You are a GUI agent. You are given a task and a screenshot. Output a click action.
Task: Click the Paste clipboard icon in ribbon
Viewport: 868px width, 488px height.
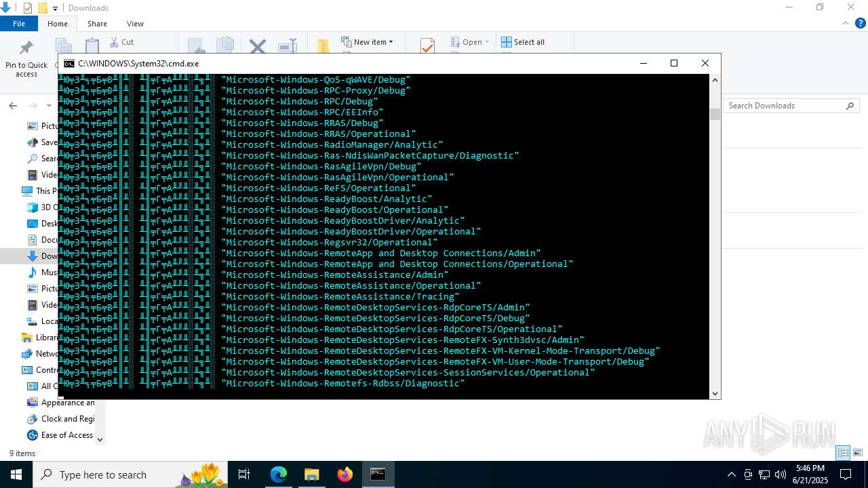pyautogui.click(x=92, y=45)
